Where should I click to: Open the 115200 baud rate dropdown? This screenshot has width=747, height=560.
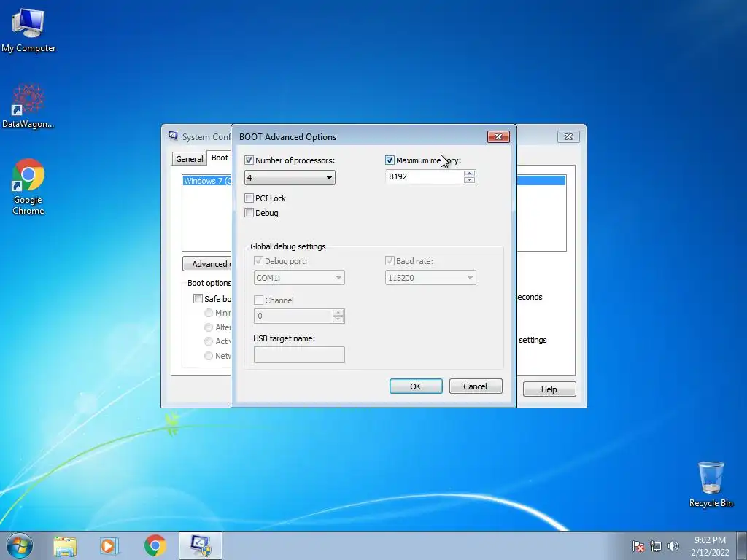430,278
